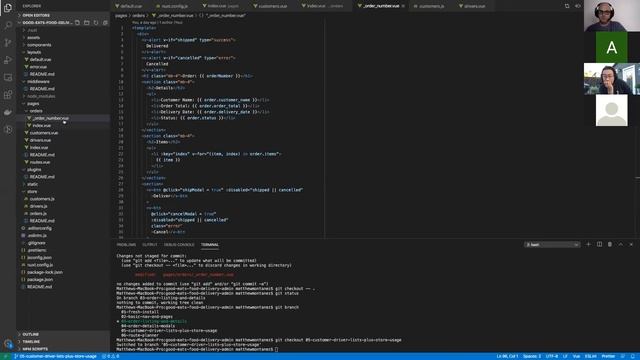Screen dimensions: 640x360
Task: Open the Run and Debug view
Action: [8, 60]
